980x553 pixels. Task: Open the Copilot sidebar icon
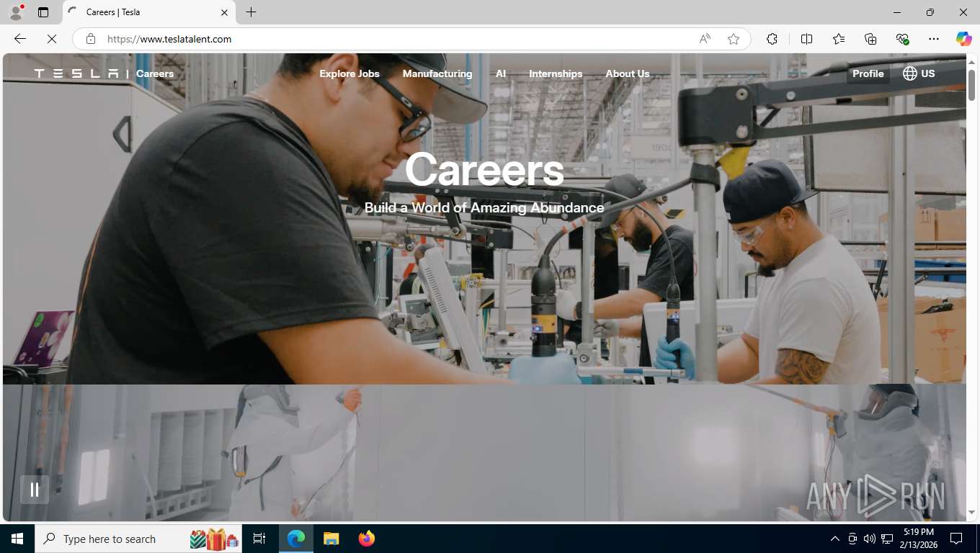(x=964, y=39)
